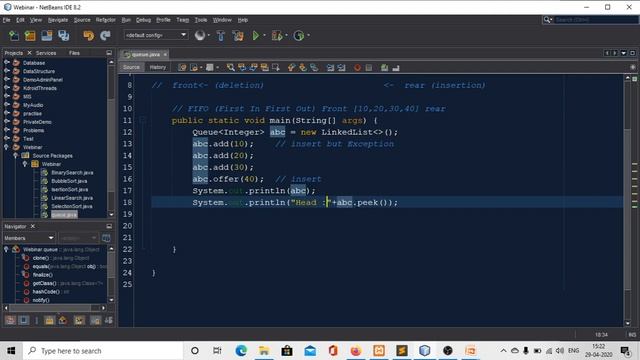Switch to the Files tab
This screenshot has height=360, width=640.
pos(74,53)
